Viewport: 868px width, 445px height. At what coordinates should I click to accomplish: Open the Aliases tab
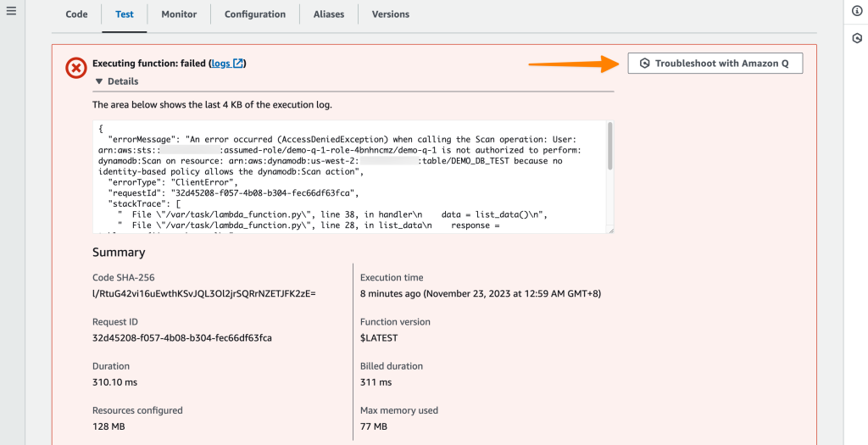329,14
